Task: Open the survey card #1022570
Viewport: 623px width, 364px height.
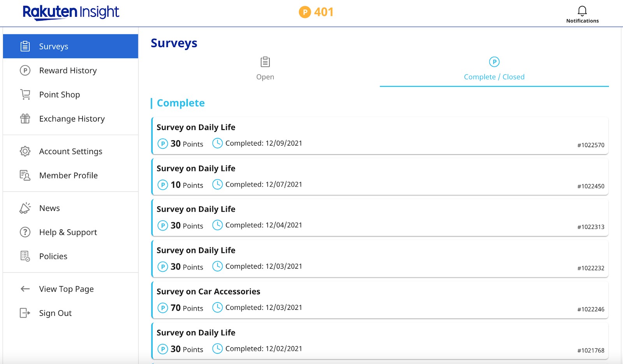Action: 380,135
